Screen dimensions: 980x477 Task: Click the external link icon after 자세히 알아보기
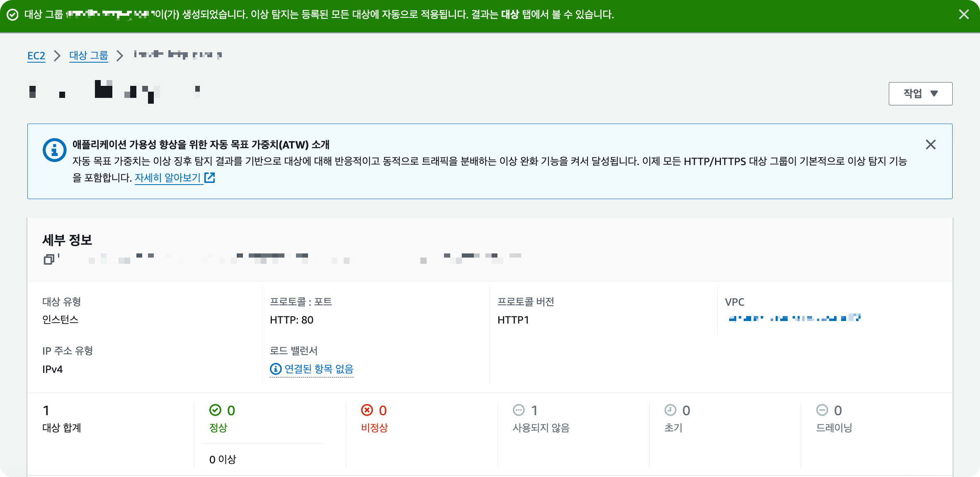[210, 178]
